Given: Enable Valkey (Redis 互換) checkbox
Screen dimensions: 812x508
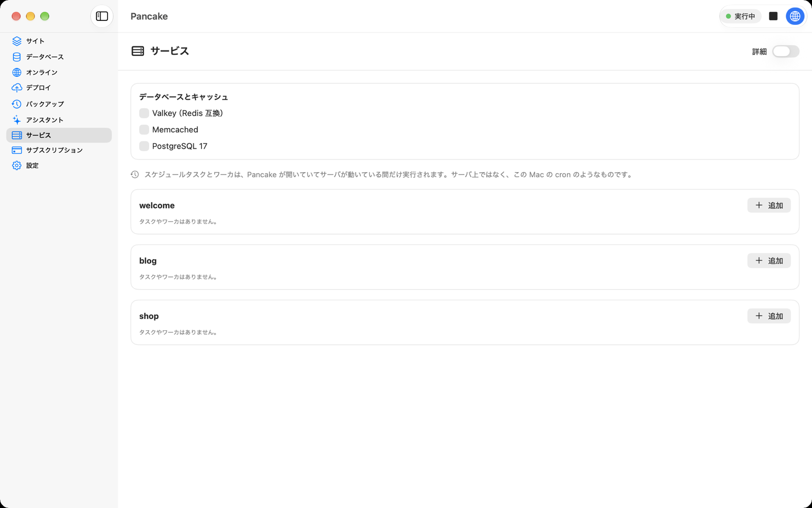Looking at the screenshot, I should [x=144, y=113].
